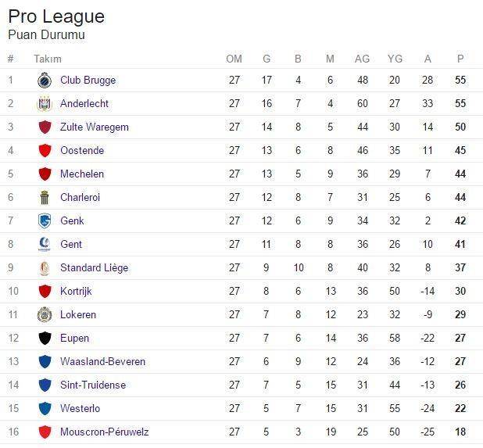Click the Genk blue crest icon
The height and width of the screenshot is (448, 483).
(45, 221)
